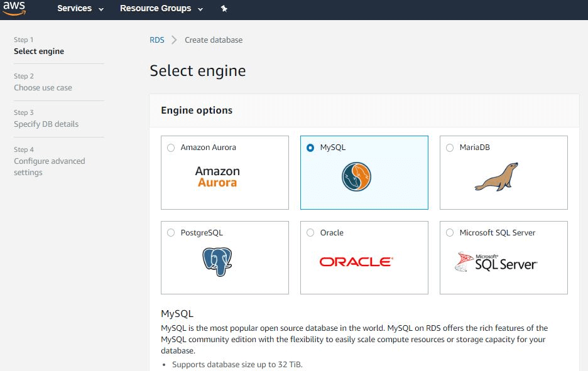This screenshot has width=588, height=371.
Task: Click the Amazon Aurora logo
Action: [x=217, y=176]
